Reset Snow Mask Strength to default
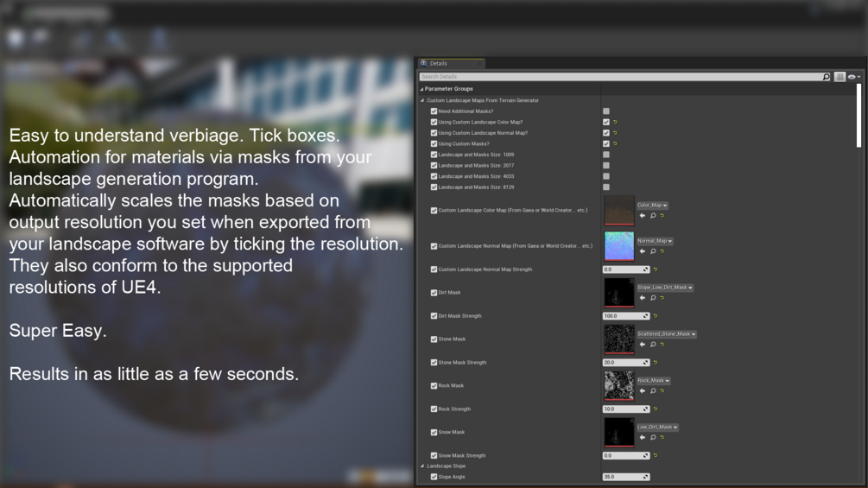This screenshot has width=868, height=488. pos(656,455)
